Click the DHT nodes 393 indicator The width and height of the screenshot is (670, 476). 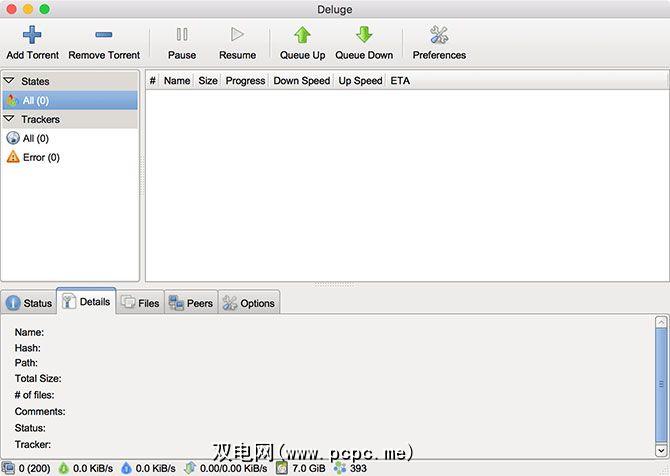click(350, 468)
